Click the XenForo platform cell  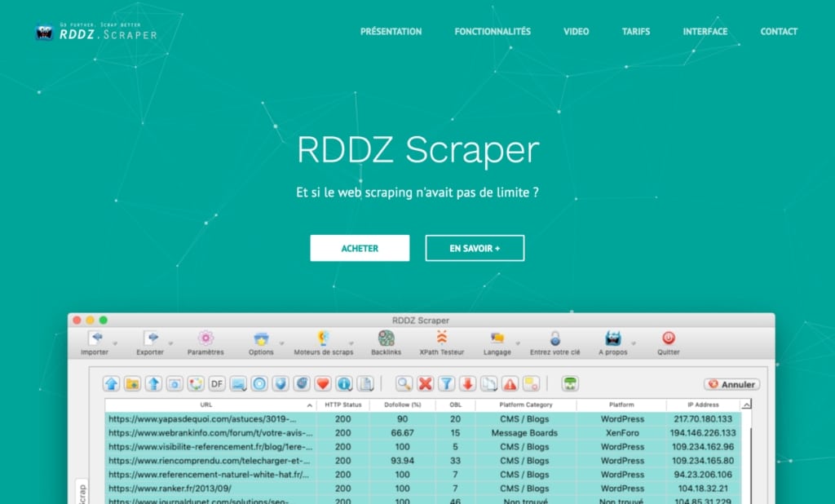[622, 433]
